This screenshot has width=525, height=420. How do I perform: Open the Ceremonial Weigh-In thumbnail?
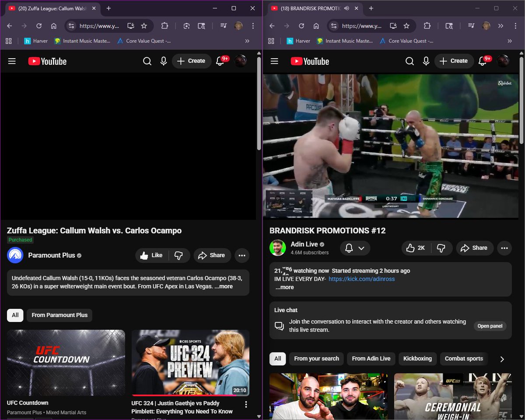pyautogui.click(x=453, y=396)
